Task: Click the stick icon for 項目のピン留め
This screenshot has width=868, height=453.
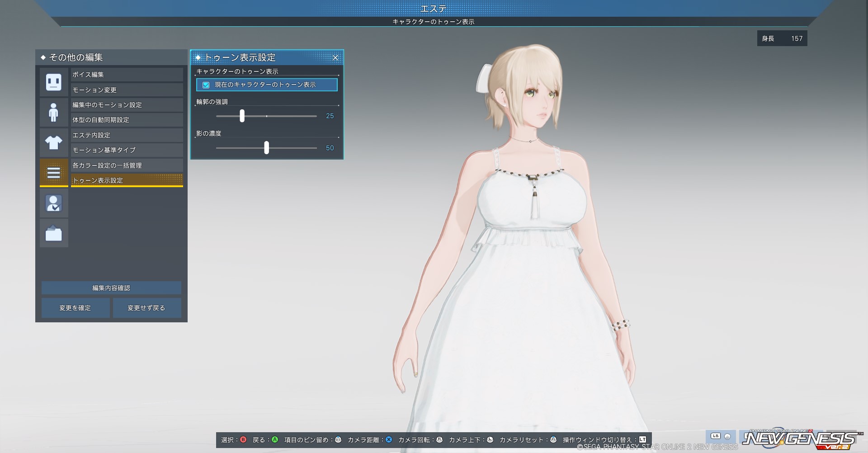Action: click(338, 439)
